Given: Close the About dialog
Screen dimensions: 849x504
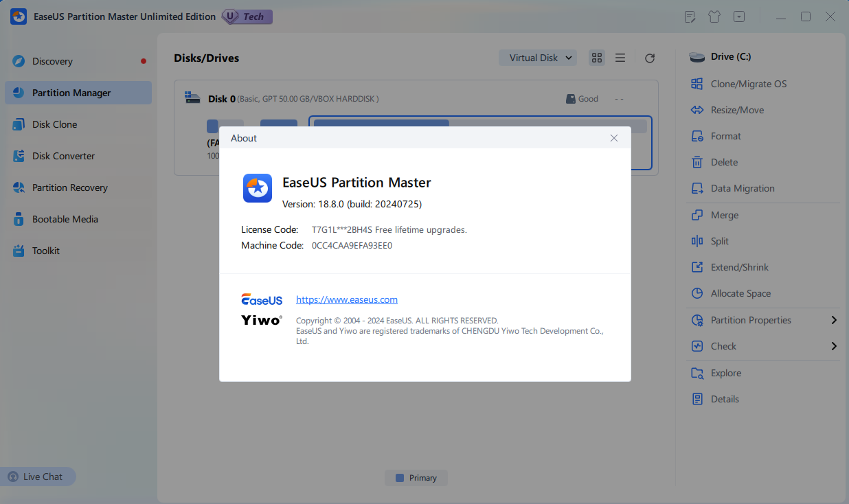Looking at the screenshot, I should click(614, 138).
